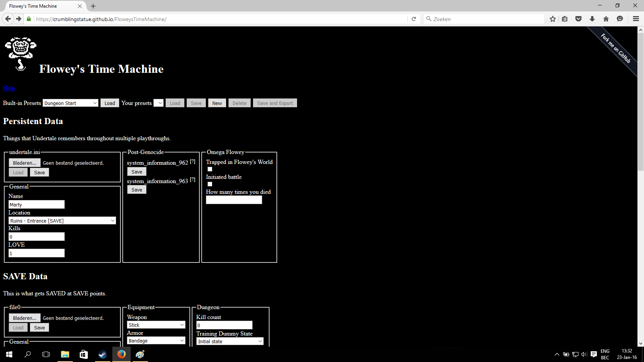Save system_information_962 file
Viewport: 644px width, 362px height.
137,172
